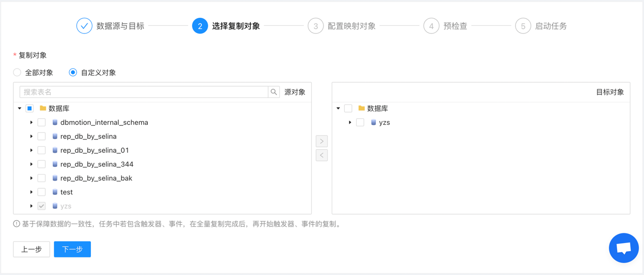The width and height of the screenshot is (644, 275).
Task: Click the 复制对象 field label
Action: pyautogui.click(x=33, y=55)
